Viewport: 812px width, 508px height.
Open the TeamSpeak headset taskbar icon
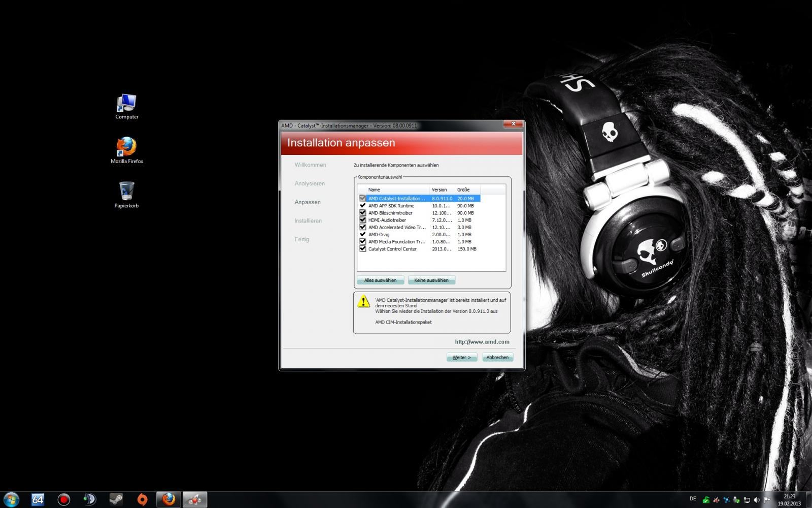[89, 499]
